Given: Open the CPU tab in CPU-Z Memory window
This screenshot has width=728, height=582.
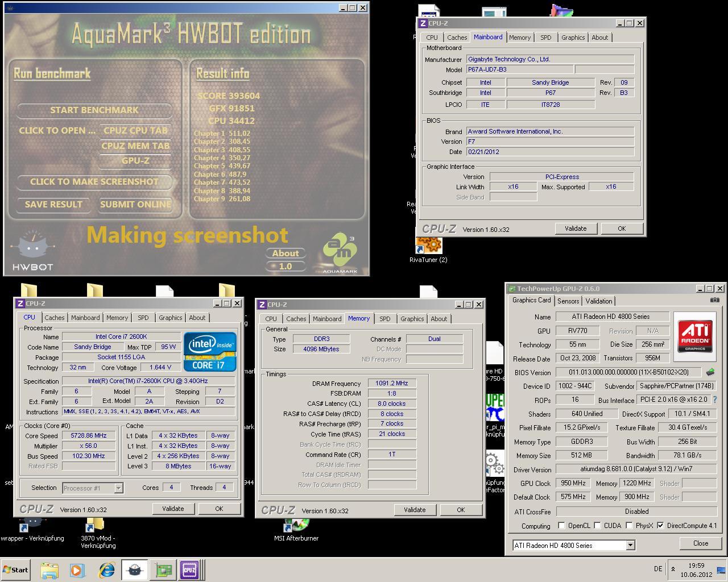Looking at the screenshot, I should (x=271, y=319).
